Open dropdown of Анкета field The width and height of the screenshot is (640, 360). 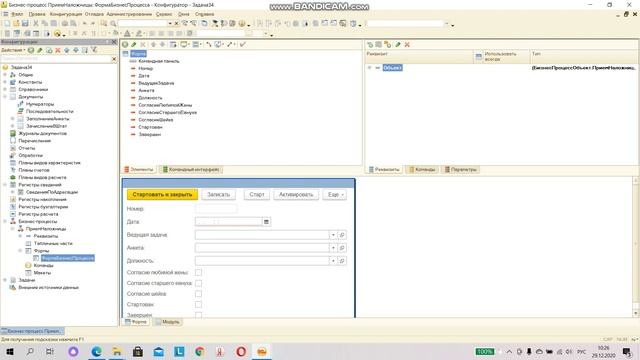[x=333, y=248]
